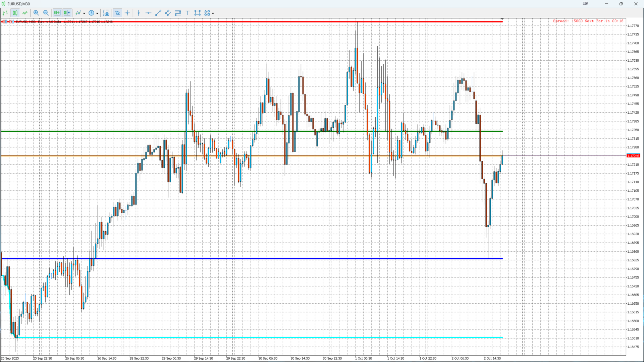
Task: Select the trendline drawing tool
Action: pos(158,13)
